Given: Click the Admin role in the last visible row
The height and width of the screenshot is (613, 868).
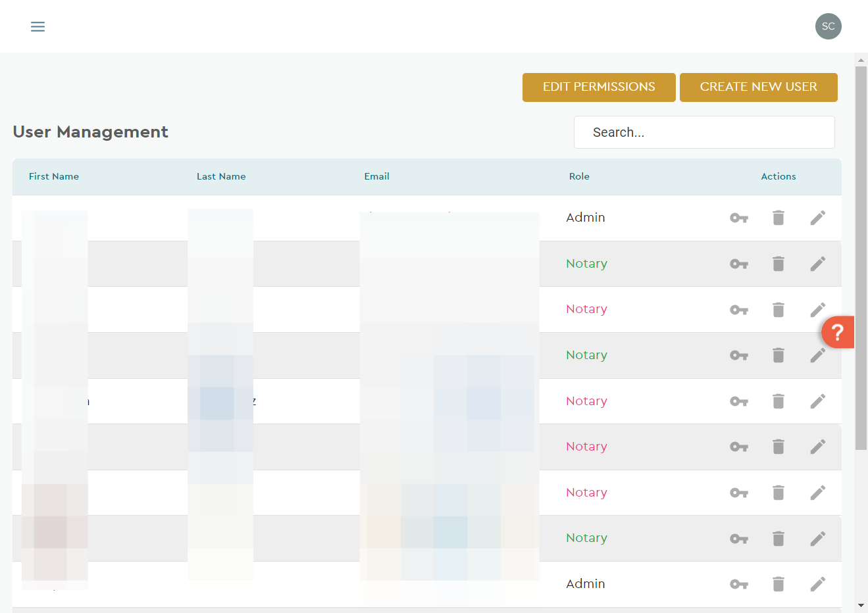Looking at the screenshot, I should [586, 584].
